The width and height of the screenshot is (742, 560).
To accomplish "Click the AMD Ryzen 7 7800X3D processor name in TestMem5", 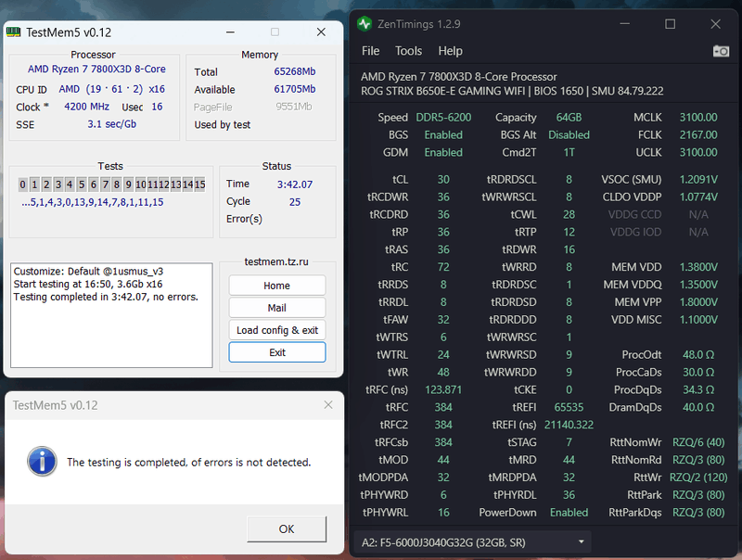I will [96, 69].
